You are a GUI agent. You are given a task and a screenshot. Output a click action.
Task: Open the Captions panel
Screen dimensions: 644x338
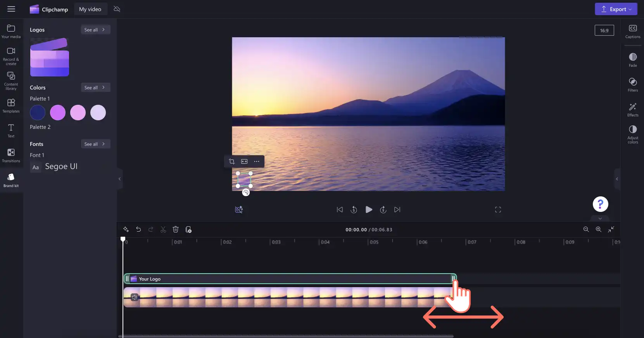(x=633, y=31)
